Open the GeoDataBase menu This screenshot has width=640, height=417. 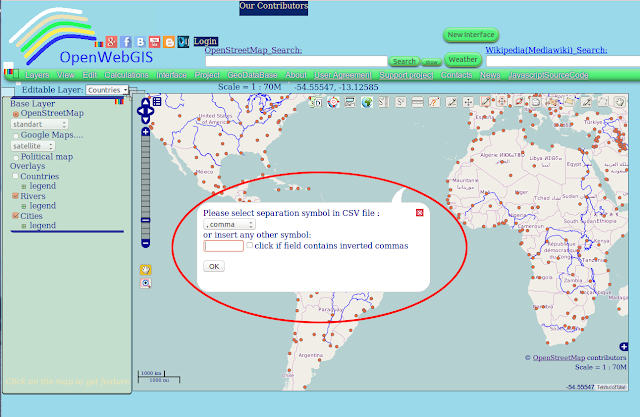coord(252,75)
